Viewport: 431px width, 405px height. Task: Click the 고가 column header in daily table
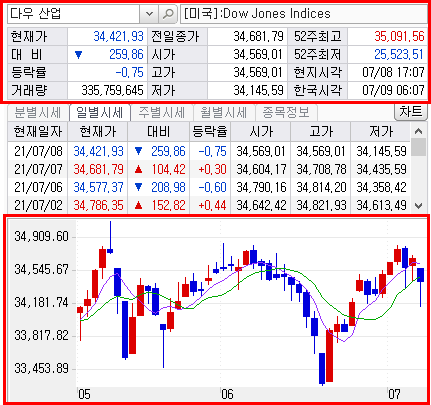[x=320, y=132]
